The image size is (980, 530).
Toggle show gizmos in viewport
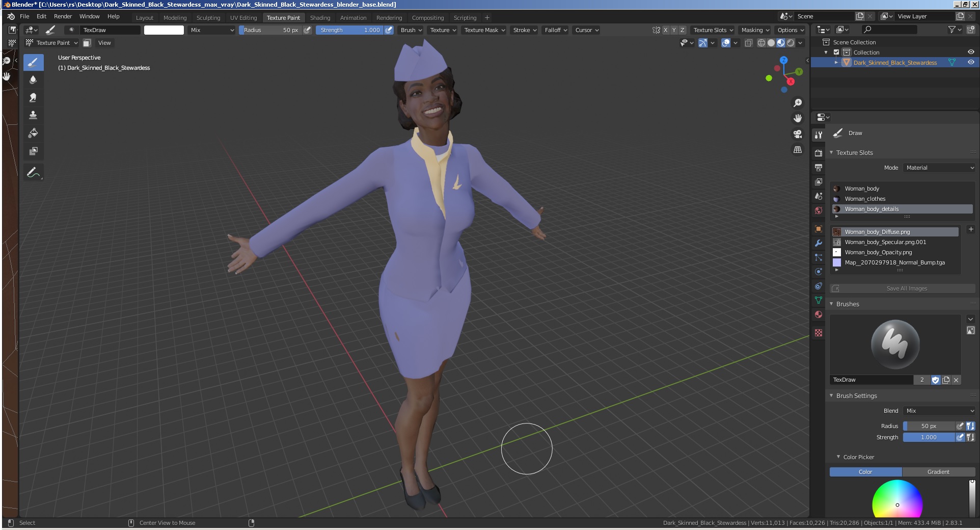point(702,43)
